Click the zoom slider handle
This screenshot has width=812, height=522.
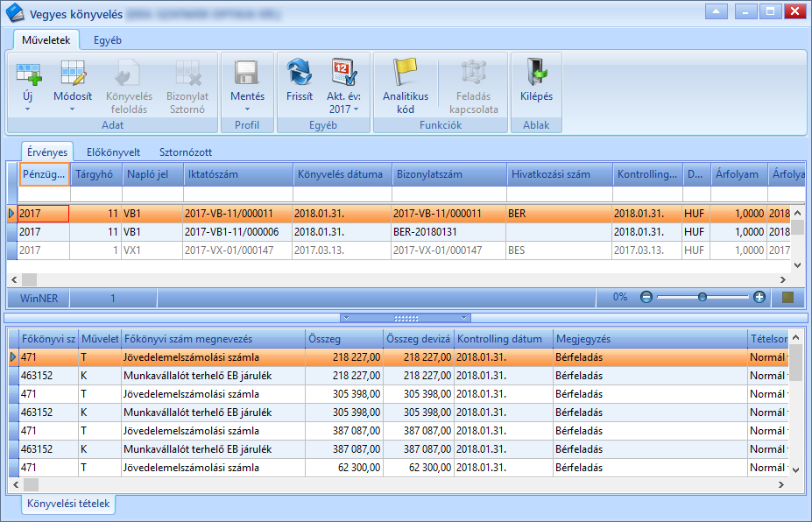point(703,297)
